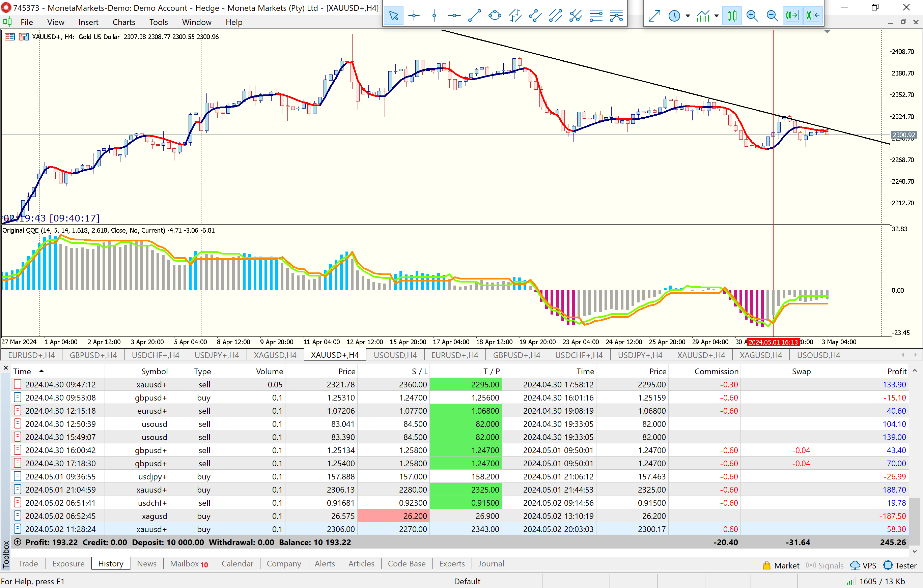The image size is (923, 588).
Task: Sort history by the Profit column header
Action: [897, 371]
